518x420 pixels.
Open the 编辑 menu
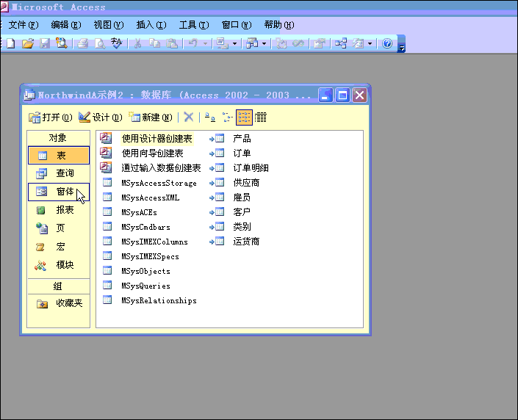[66, 25]
